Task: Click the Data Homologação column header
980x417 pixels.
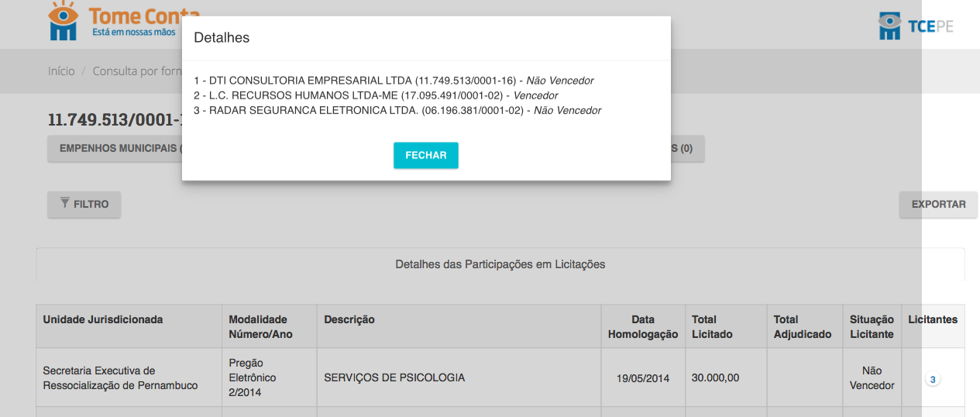Action: point(642,326)
